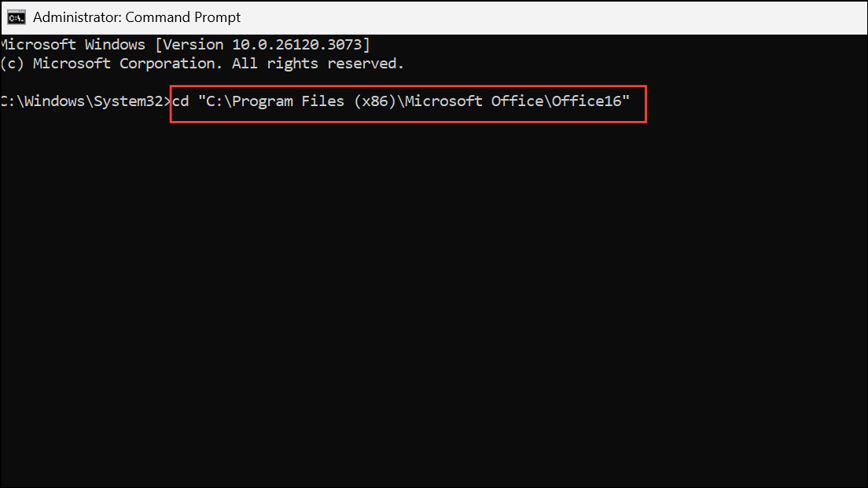The image size is (868, 488).
Task: Click the Command Prompt icon in title bar
Action: point(16,17)
